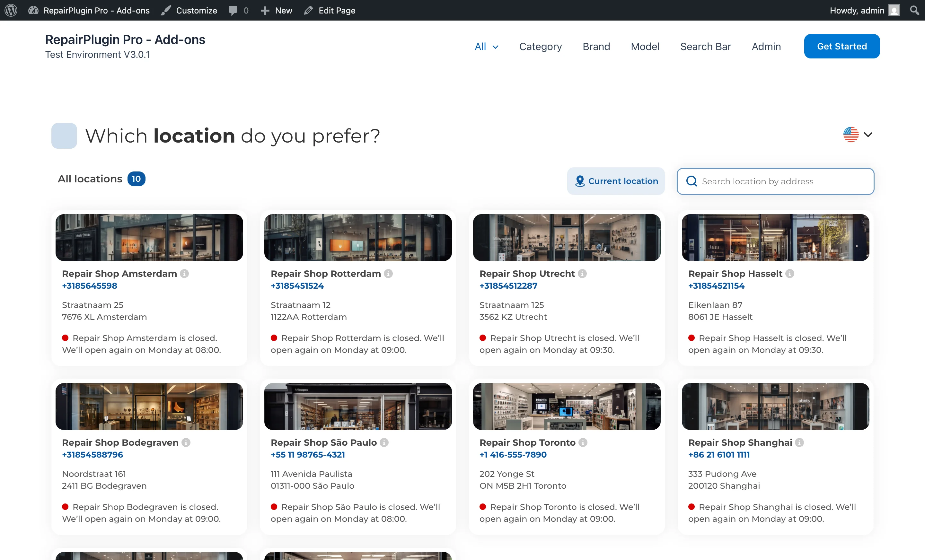Click info icon beside Repair Shop Hasselt
925x560 pixels.
click(x=789, y=274)
